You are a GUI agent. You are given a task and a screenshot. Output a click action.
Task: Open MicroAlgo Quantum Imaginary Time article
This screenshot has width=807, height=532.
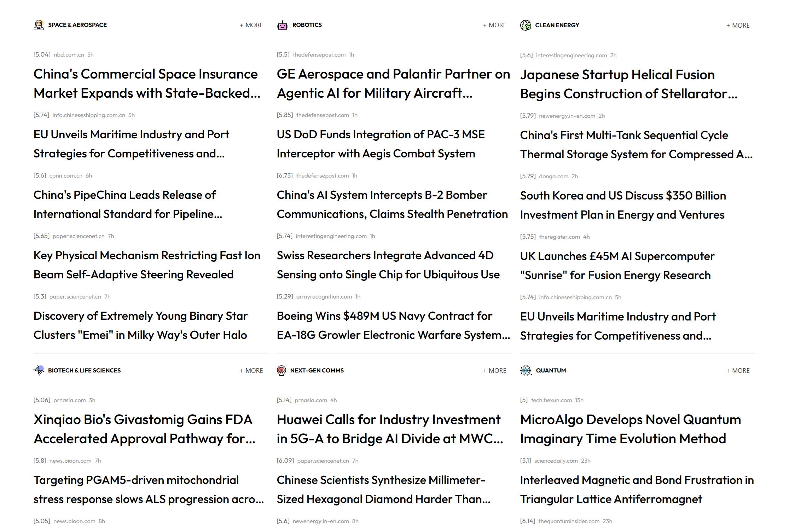tap(630, 429)
